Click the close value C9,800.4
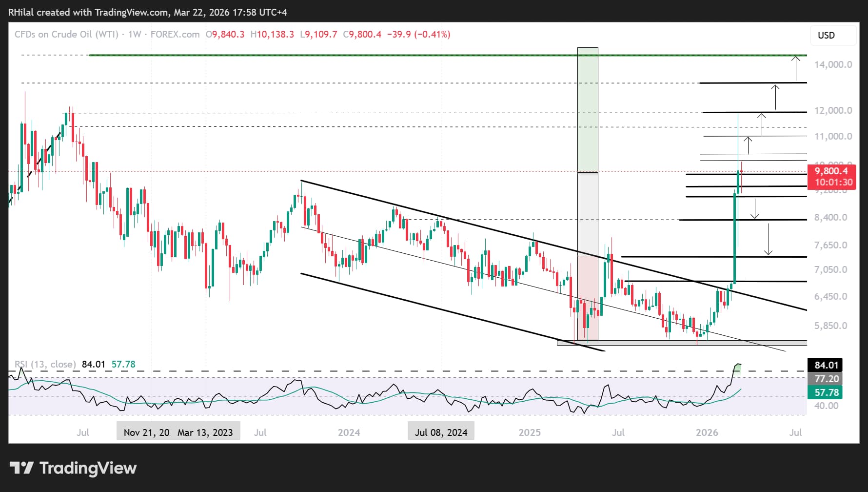The height and width of the screenshot is (492, 868). click(362, 34)
